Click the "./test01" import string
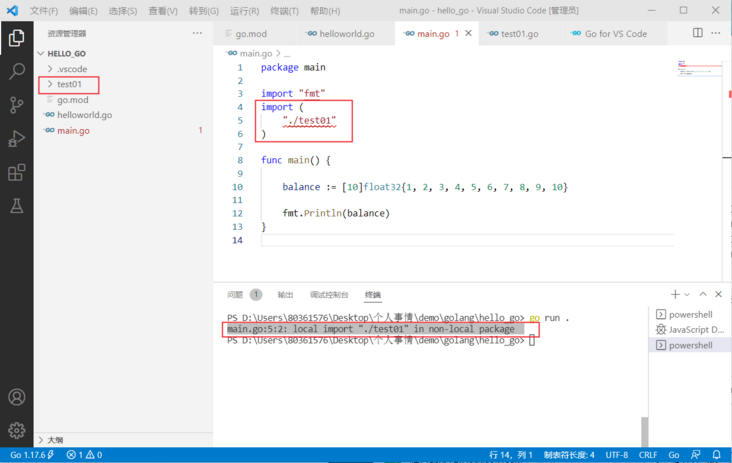 tap(309, 120)
